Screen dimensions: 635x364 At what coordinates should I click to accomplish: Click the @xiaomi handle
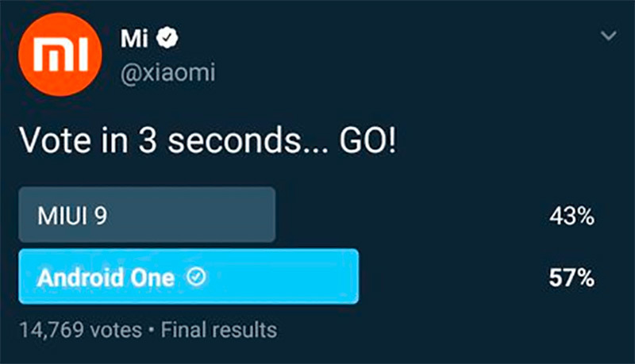point(167,73)
